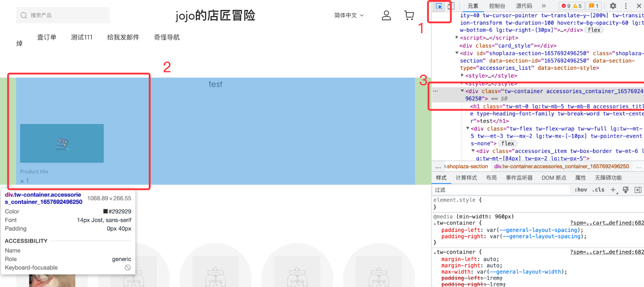Click the flex badge after the closing div
Screen dimensions: 644x287
pyautogui.click(x=594, y=30)
